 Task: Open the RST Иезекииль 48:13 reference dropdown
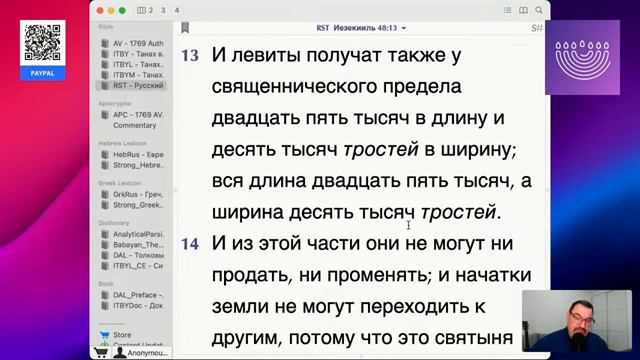[361, 28]
